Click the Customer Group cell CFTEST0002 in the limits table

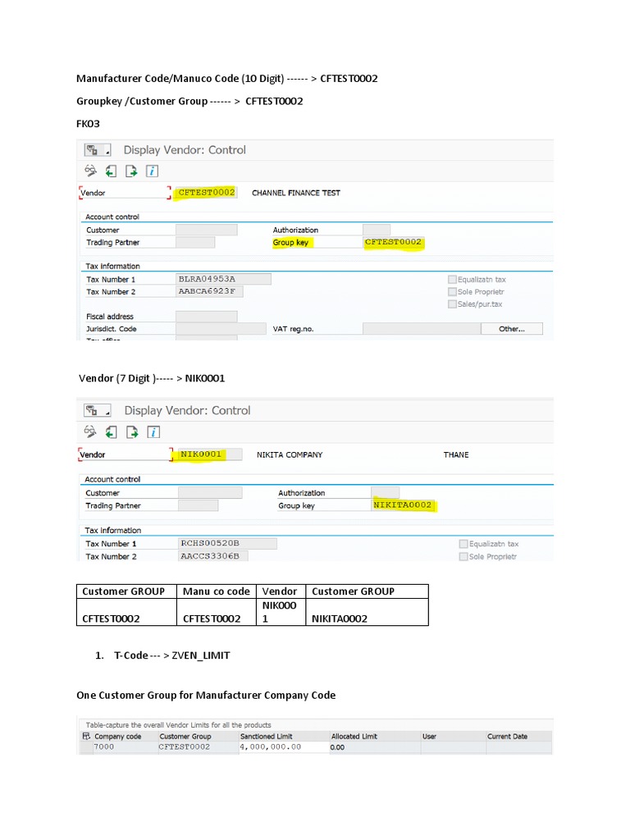point(198,746)
